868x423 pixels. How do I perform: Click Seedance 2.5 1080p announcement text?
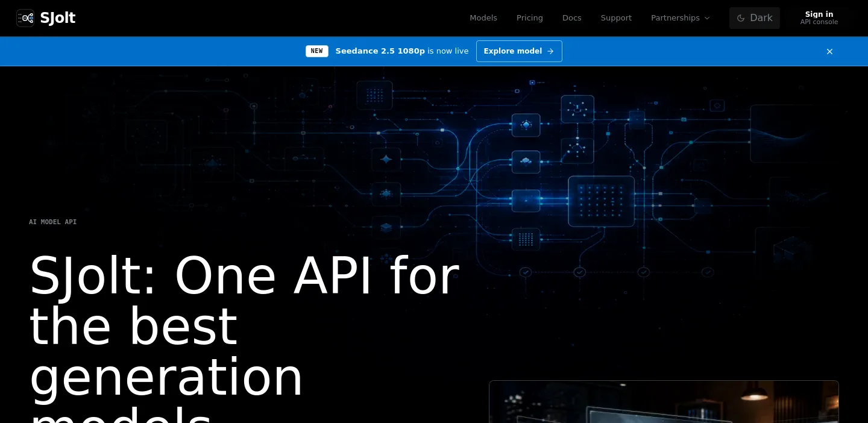tap(380, 51)
